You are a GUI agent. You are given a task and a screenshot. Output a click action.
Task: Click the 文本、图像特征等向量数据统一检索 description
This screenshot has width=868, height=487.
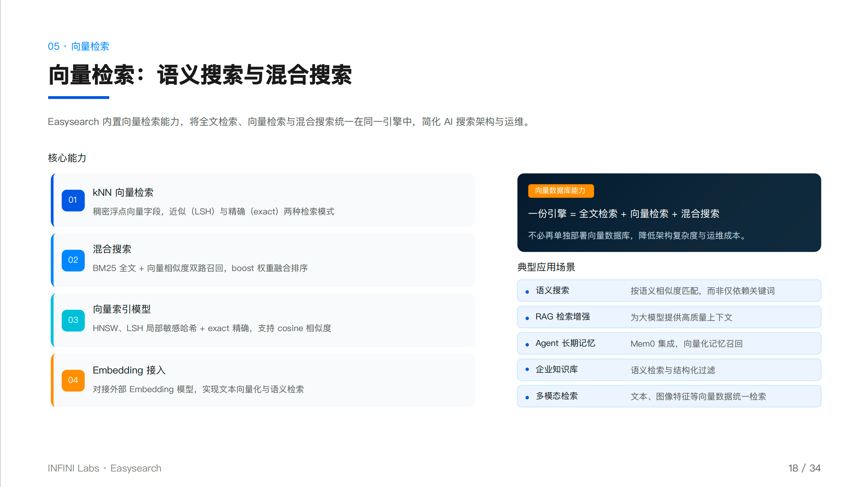699,397
